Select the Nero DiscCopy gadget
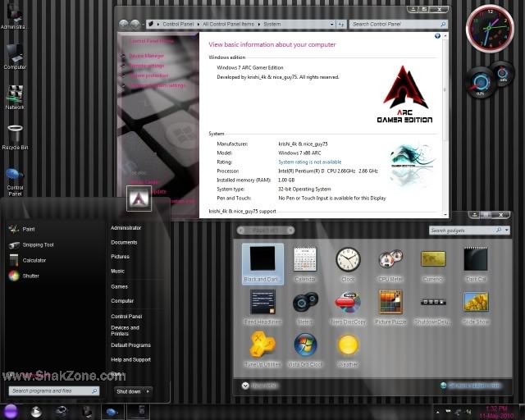 click(348, 308)
